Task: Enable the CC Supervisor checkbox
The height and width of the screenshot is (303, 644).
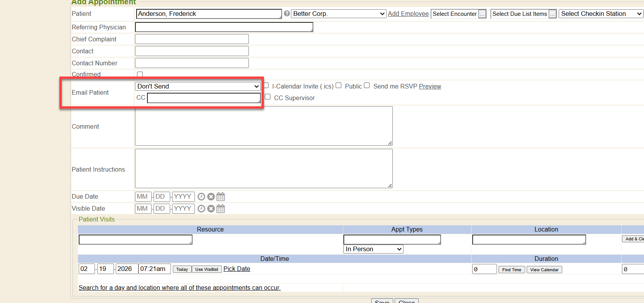Action: (x=268, y=97)
